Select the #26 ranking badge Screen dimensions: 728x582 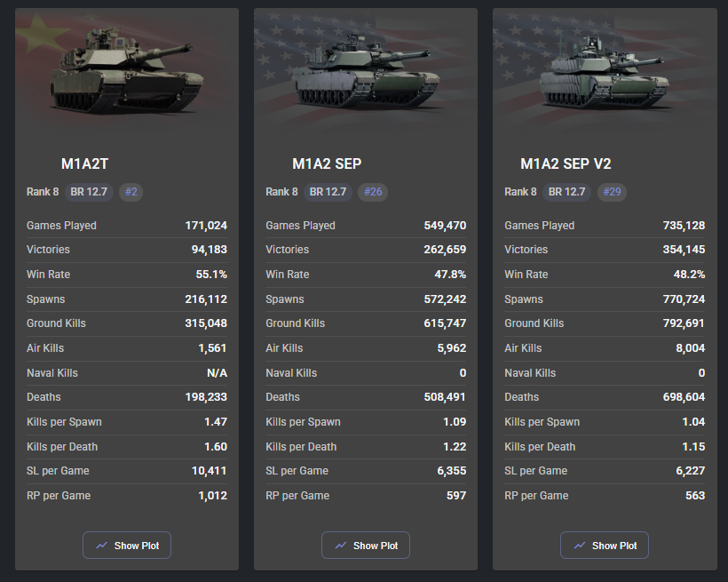pyautogui.click(x=373, y=192)
